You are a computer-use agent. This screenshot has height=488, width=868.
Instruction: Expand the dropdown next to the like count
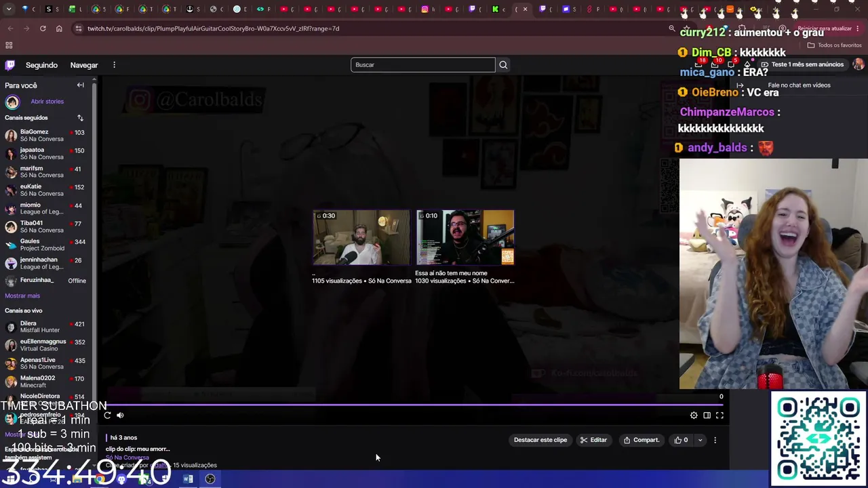[700, 440]
